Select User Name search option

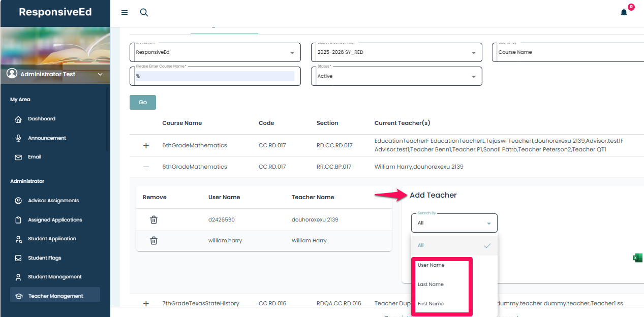click(x=431, y=265)
